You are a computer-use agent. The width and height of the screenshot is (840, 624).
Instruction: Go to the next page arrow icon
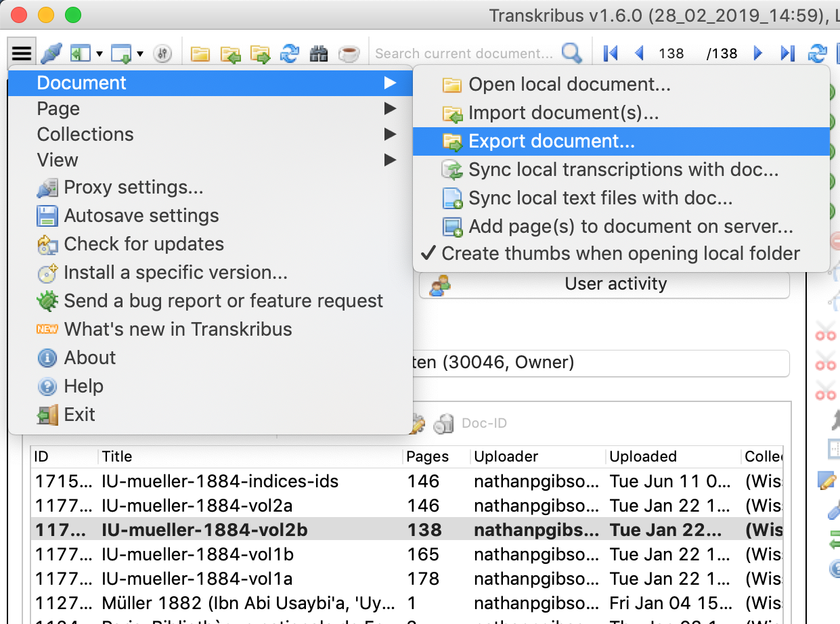[757, 52]
